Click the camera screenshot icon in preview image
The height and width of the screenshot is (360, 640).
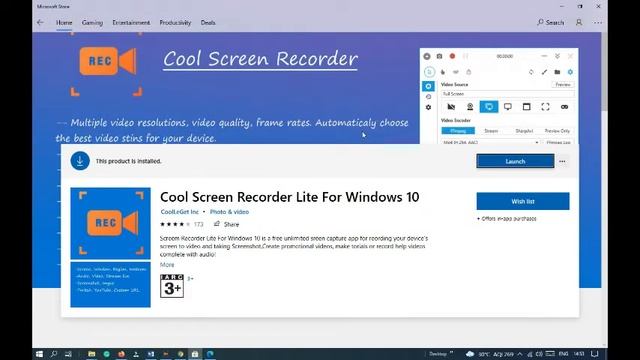click(439, 56)
